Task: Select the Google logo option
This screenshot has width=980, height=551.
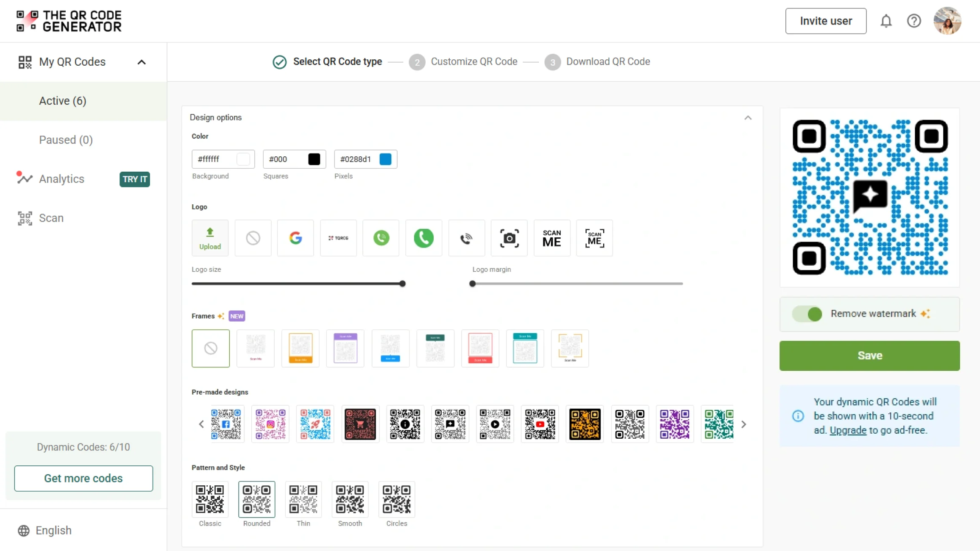Action: [x=295, y=238]
